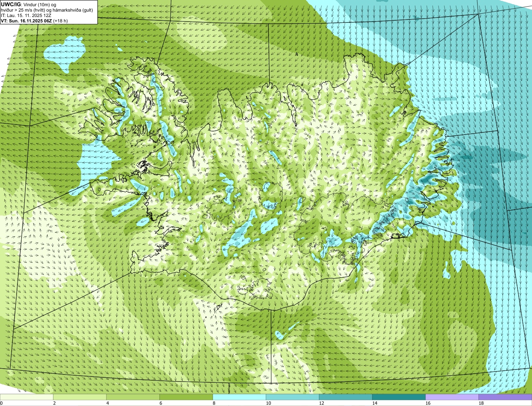Click the legend scale label "10"
Screen dimensions: 532x406
point(268,403)
